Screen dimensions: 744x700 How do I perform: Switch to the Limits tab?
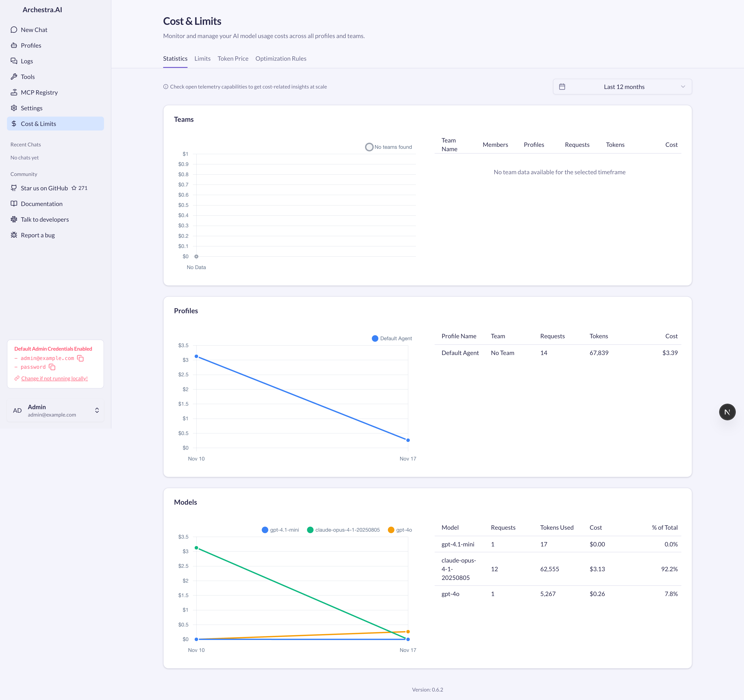(x=203, y=58)
